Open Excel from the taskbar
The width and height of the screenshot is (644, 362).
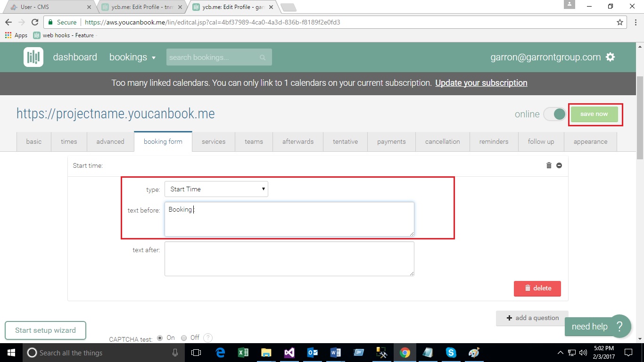coord(243,353)
